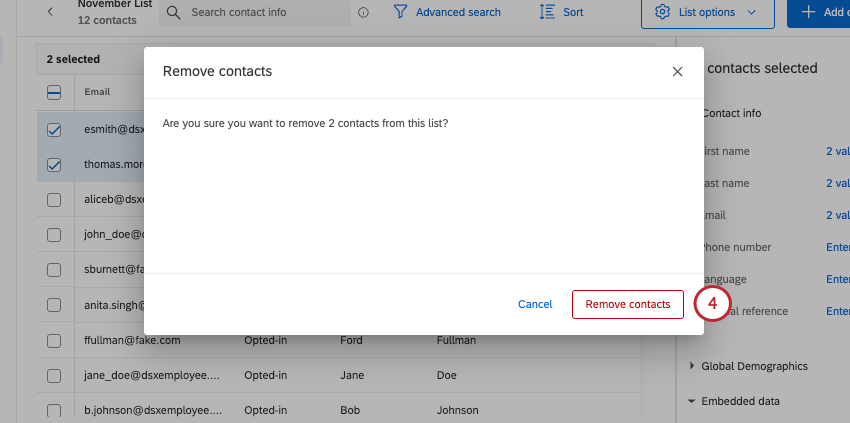
Task: Click the search magnifier icon
Action: click(x=174, y=12)
